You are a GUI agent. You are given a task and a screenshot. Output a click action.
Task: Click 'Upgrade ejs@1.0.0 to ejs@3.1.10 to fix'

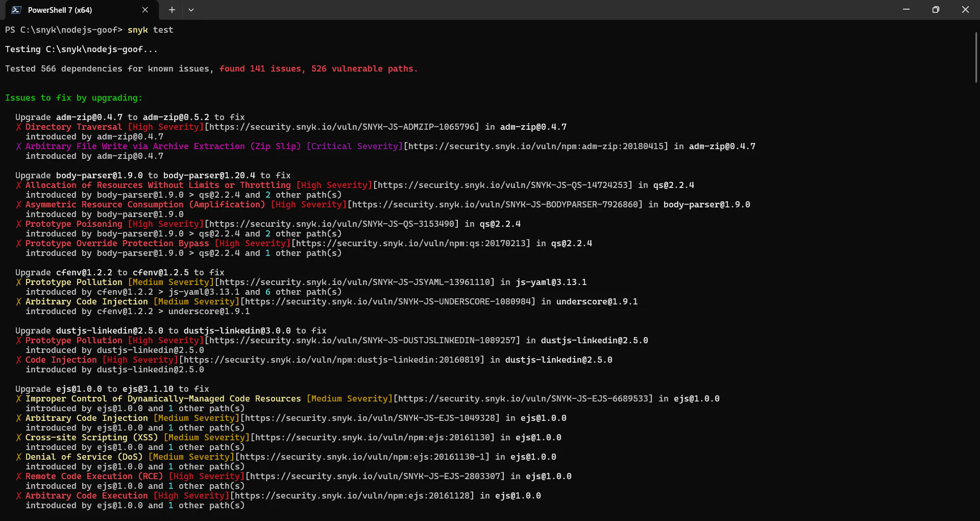112,389
